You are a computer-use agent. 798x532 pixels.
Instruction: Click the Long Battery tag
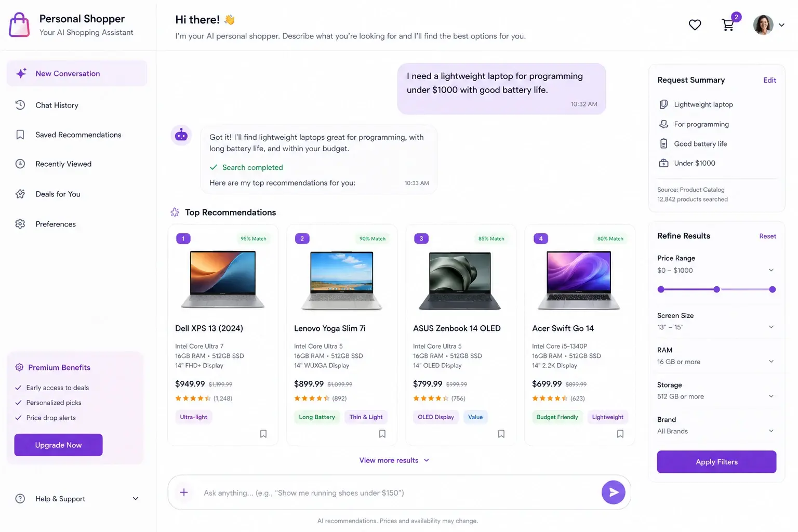tap(317, 417)
